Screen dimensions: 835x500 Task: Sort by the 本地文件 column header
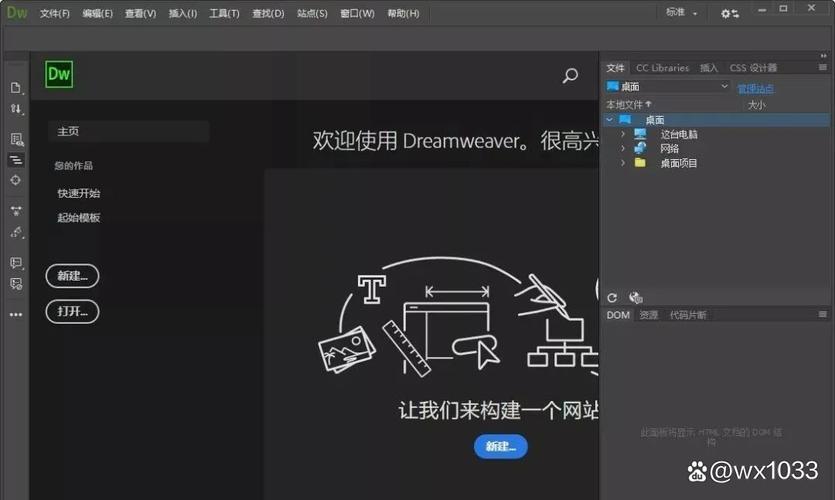click(628, 104)
